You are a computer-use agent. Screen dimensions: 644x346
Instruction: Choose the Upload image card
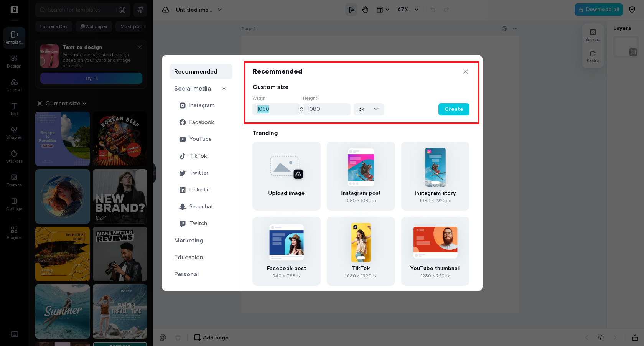287,176
